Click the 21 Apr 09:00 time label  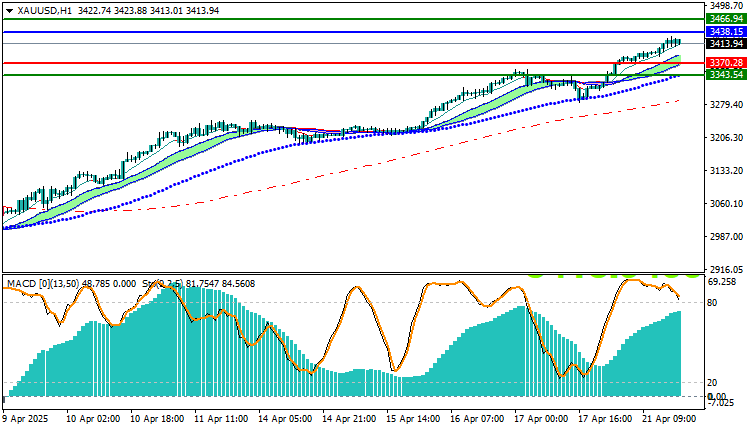click(669, 419)
